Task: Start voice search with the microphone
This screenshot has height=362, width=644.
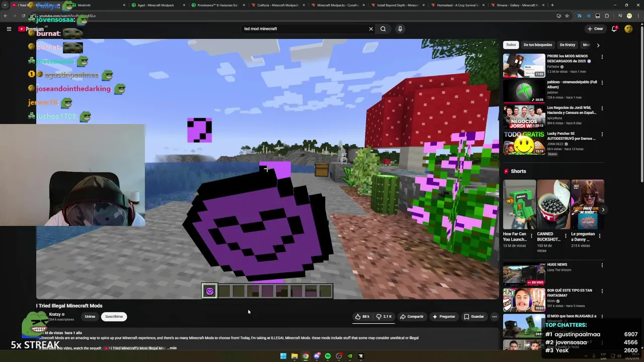Action: [x=400, y=29]
